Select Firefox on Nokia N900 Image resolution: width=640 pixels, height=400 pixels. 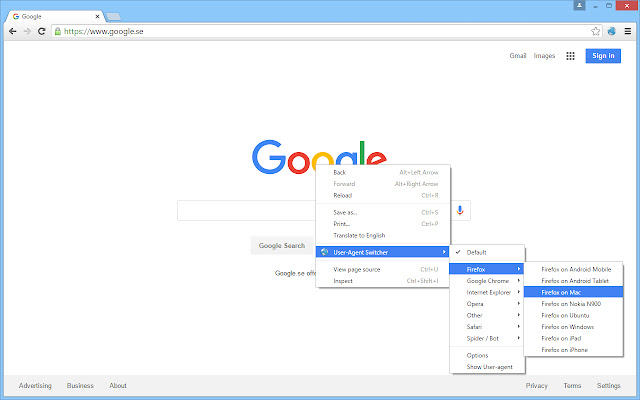point(573,304)
